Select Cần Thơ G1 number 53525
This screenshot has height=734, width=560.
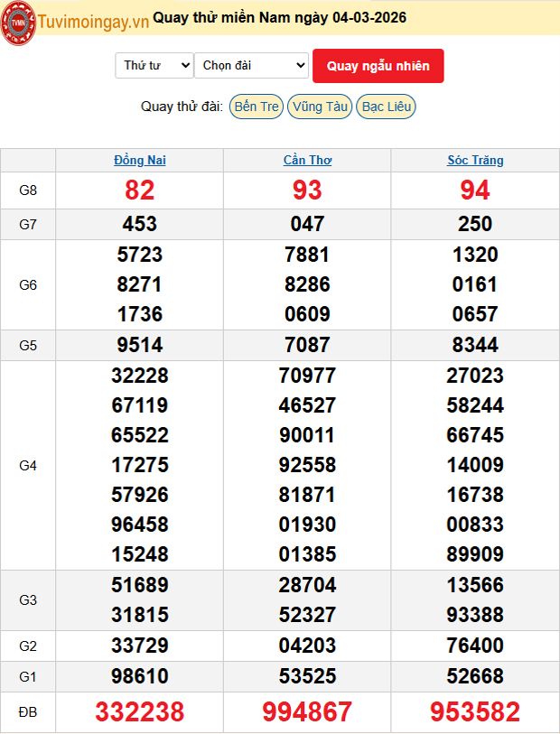307,676
